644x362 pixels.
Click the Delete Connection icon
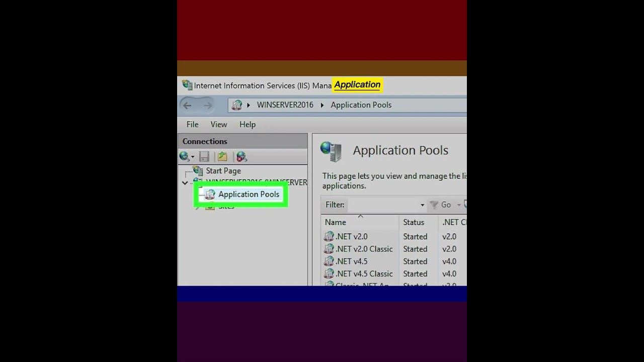242,157
